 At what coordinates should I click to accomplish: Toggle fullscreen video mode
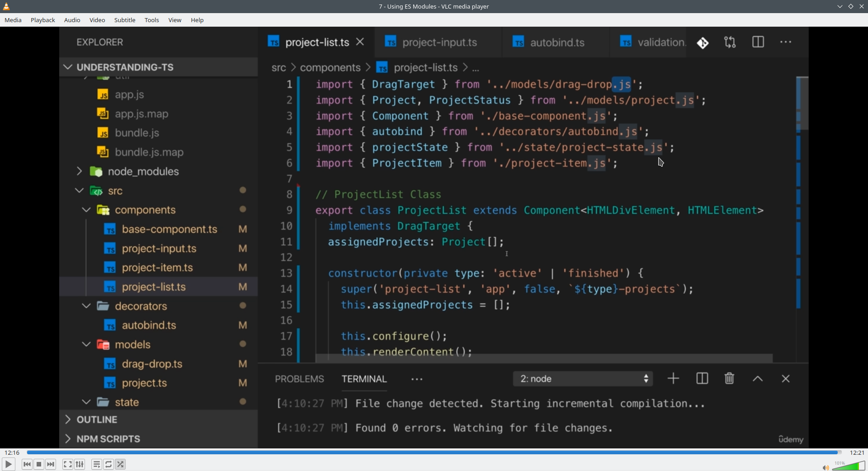[x=68, y=464]
